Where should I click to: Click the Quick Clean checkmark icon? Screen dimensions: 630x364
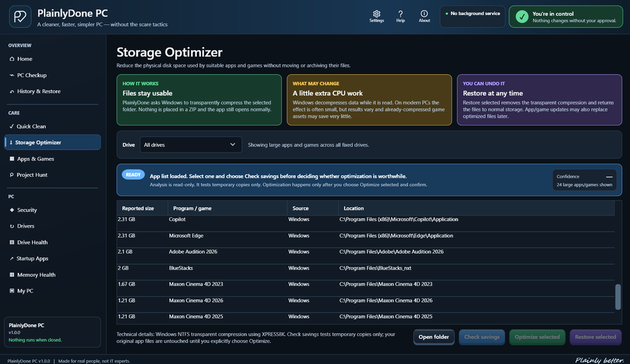tap(12, 126)
